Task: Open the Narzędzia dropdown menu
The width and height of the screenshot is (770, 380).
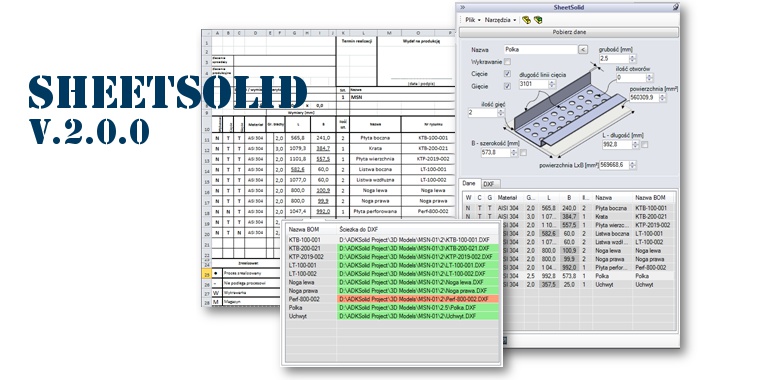Action: pyautogui.click(x=500, y=20)
